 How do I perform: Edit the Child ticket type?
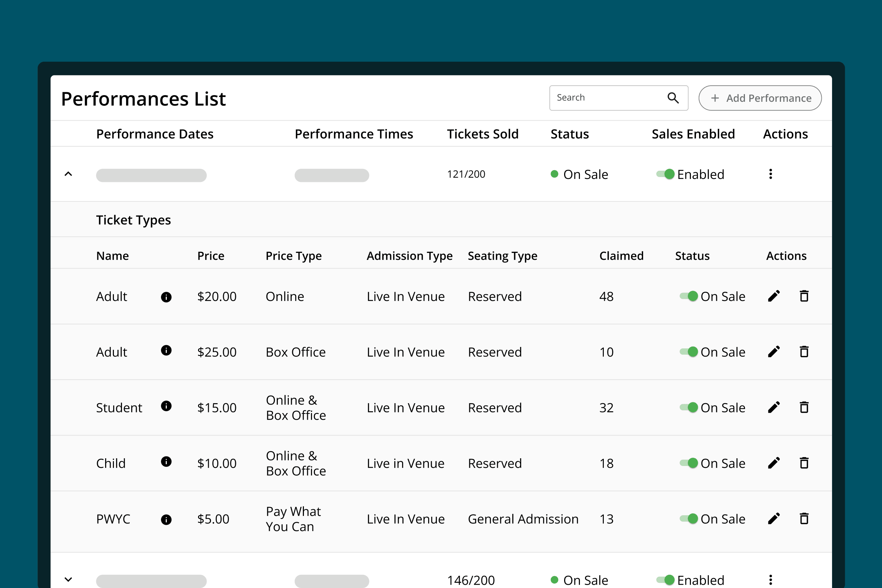(x=774, y=463)
